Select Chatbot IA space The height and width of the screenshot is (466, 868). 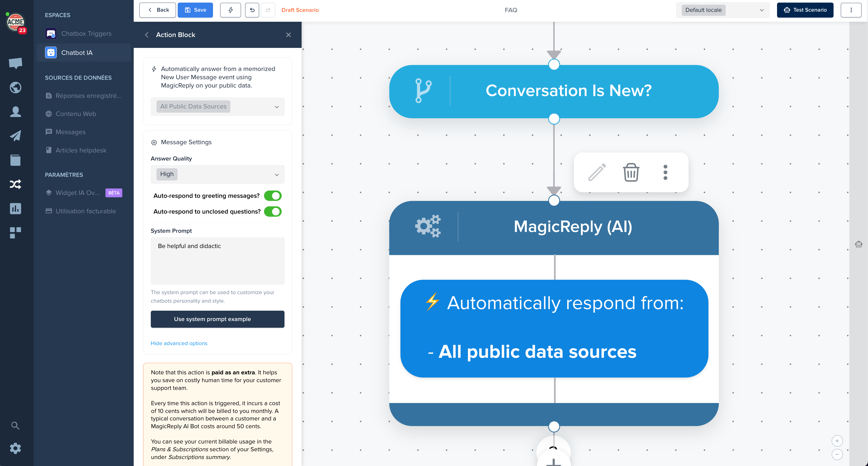click(x=84, y=53)
